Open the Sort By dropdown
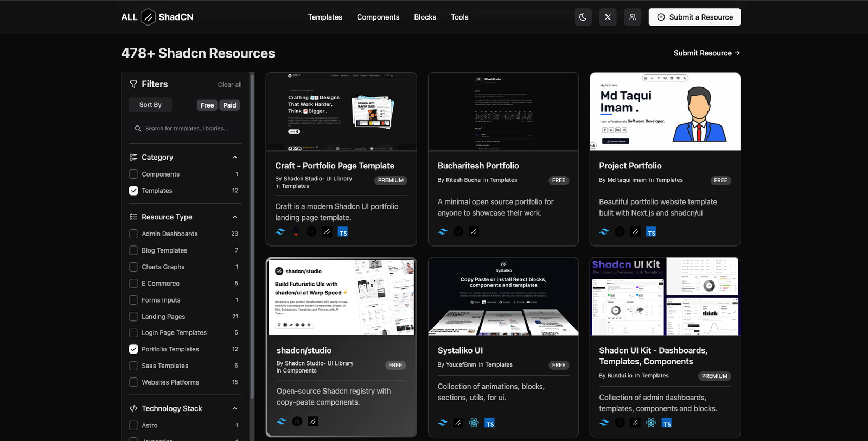This screenshot has width=868, height=441. [150, 105]
